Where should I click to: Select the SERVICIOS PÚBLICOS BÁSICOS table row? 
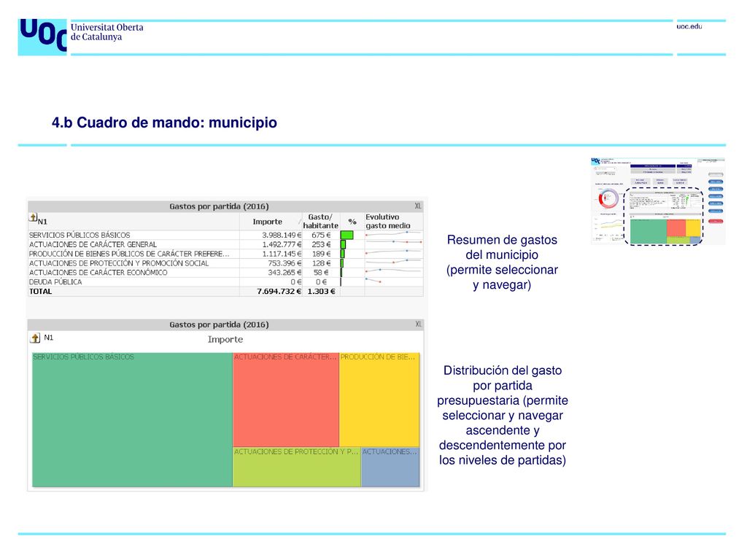[x=225, y=236]
